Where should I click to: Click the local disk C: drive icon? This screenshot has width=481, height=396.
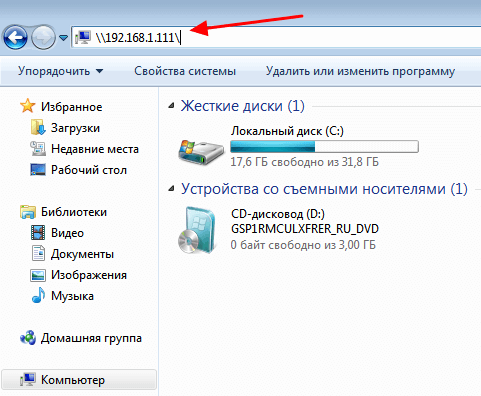coord(201,152)
